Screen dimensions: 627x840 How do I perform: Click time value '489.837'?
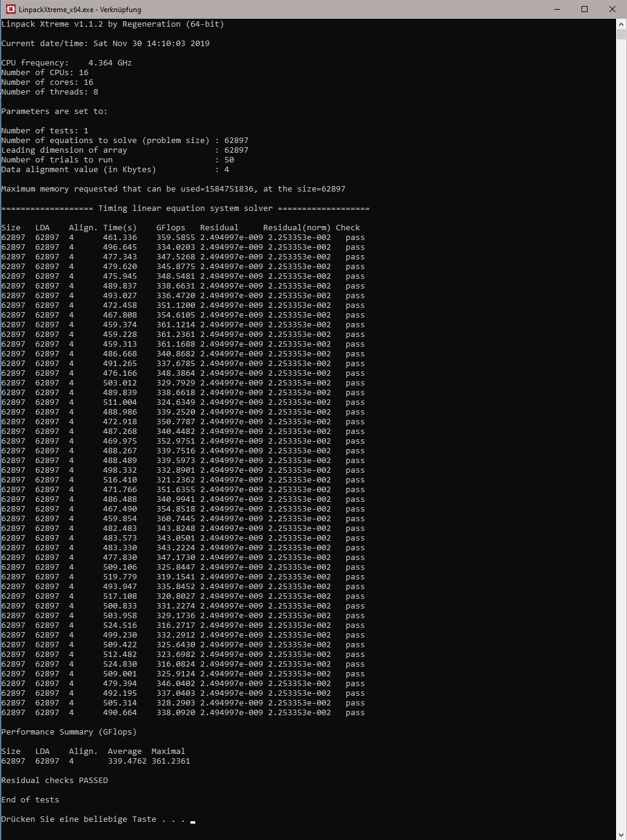[120, 286]
